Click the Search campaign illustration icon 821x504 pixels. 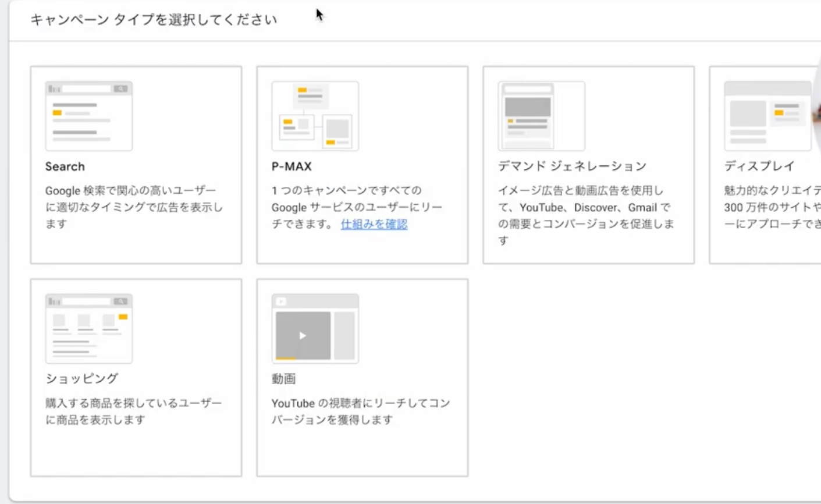click(89, 116)
